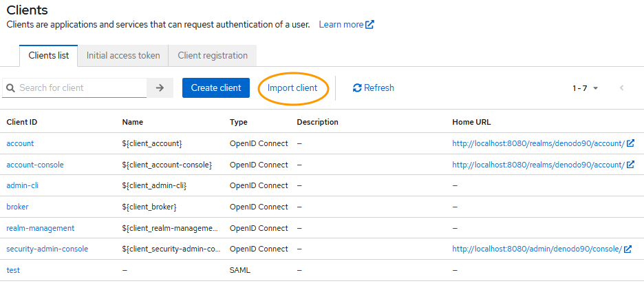Click the Type column header
The height and width of the screenshot is (308, 644).
click(x=239, y=122)
